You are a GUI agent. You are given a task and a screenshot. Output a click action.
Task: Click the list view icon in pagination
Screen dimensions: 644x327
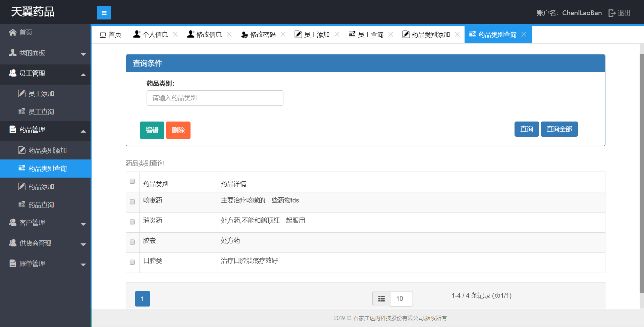(381, 298)
